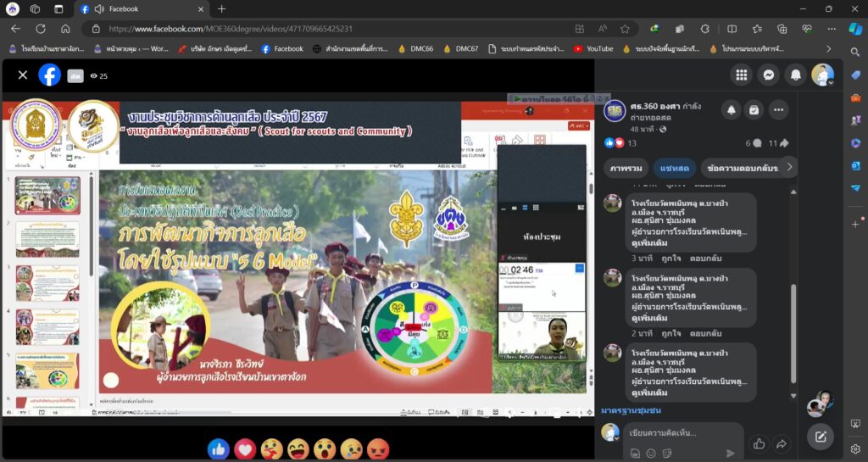The image size is (868, 462).
Task: Open account profile avatar menu
Action: 822,75
